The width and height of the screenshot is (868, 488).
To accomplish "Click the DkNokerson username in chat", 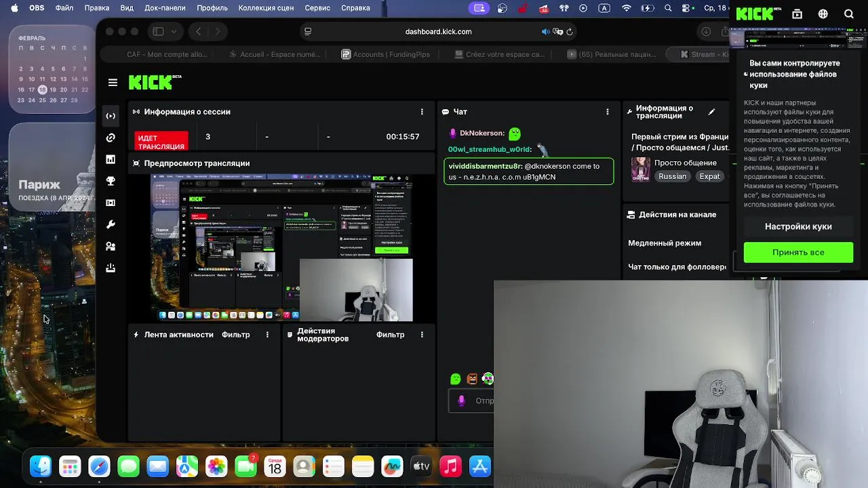I will point(482,134).
